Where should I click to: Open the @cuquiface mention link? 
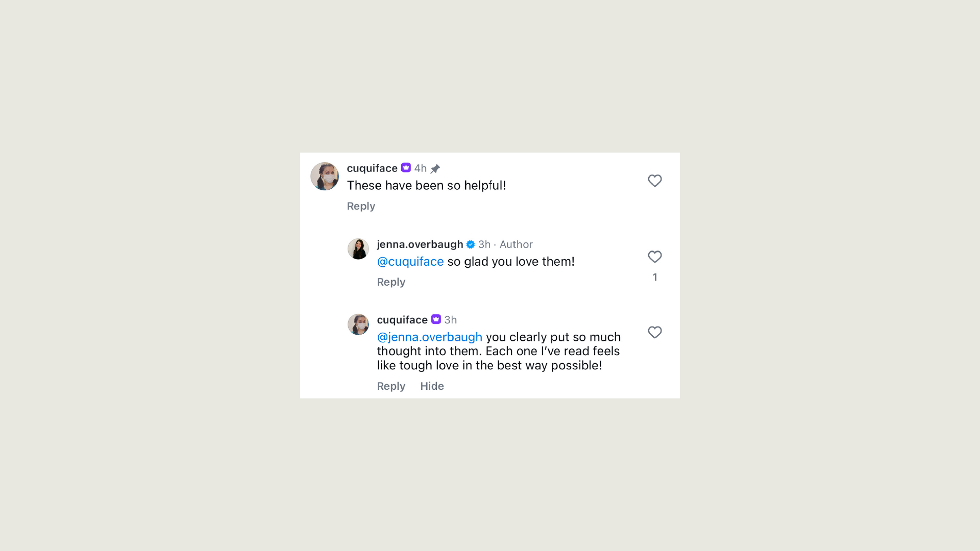(410, 262)
